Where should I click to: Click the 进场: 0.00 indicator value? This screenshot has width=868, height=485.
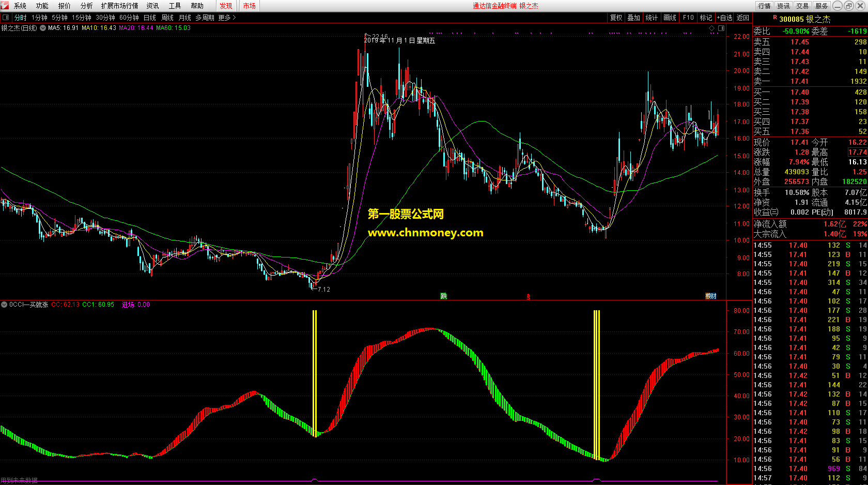click(x=135, y=305)
